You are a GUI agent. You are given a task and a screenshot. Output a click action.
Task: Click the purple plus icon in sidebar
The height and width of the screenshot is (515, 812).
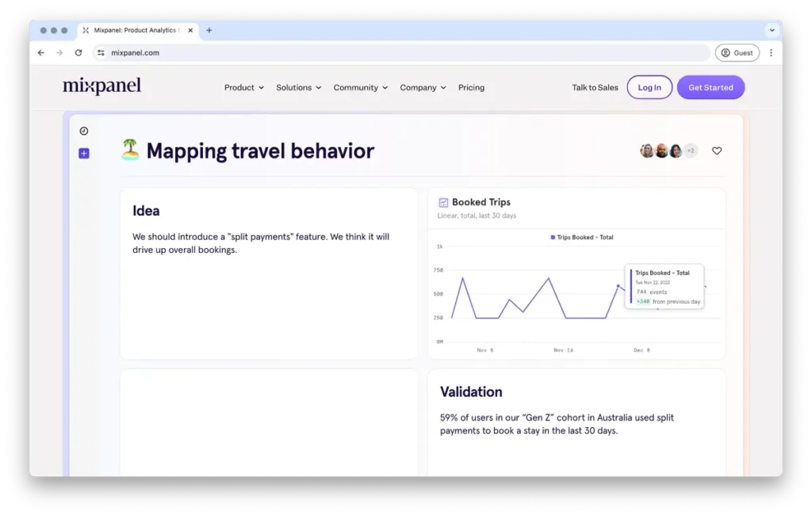click(x=84, y=153)
